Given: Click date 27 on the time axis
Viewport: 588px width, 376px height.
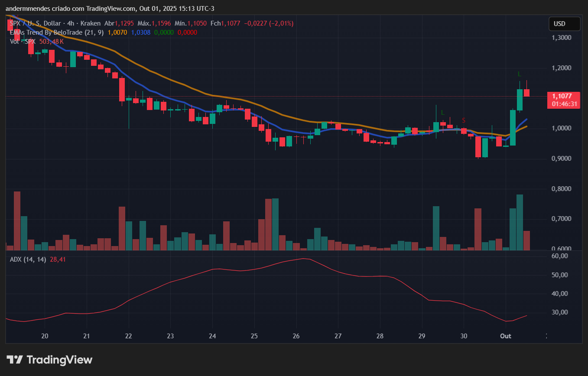Looking at the screenshot, I should tap(338, 336).
